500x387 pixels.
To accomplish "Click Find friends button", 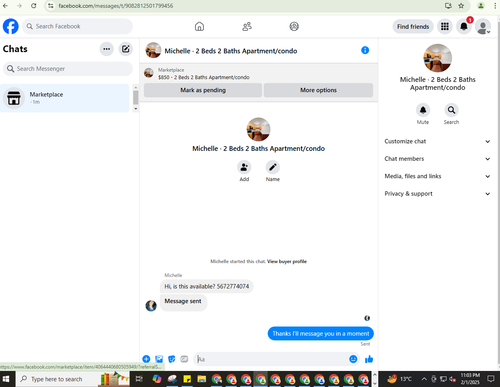I will (x=413, y=26).
